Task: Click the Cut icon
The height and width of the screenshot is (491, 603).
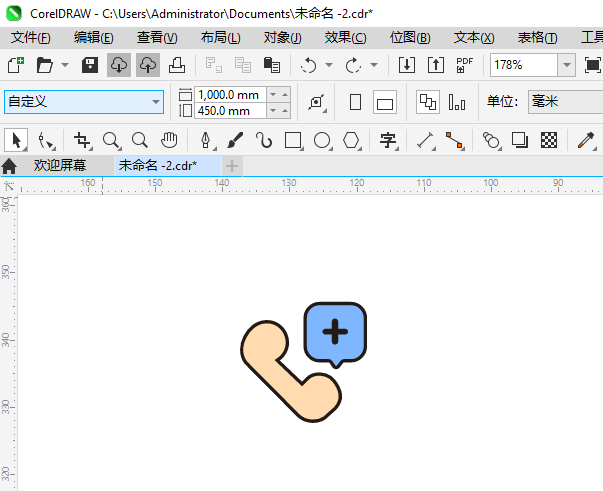Action: point(213,65)
